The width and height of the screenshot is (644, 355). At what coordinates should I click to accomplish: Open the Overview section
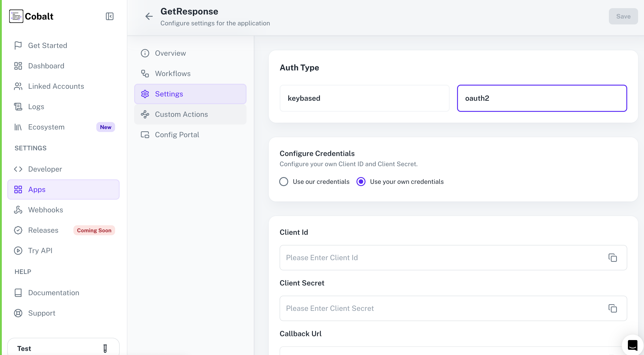[x=170, y=53]
